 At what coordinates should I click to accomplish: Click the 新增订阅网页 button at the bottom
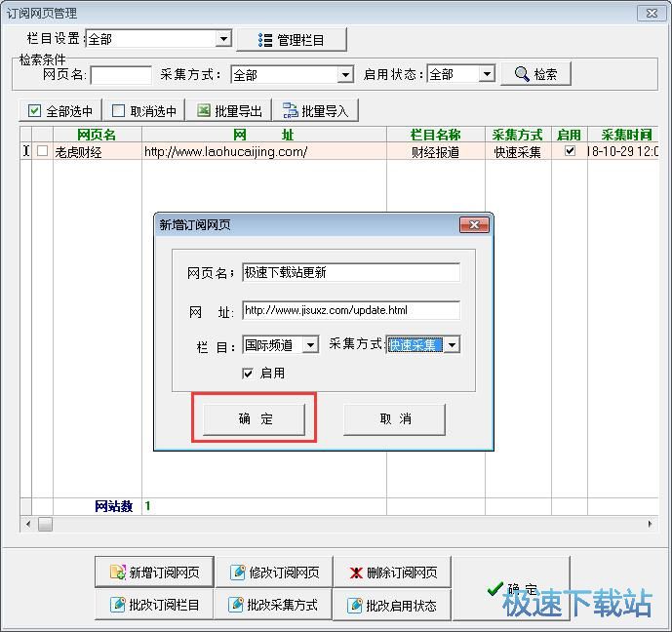154,572
